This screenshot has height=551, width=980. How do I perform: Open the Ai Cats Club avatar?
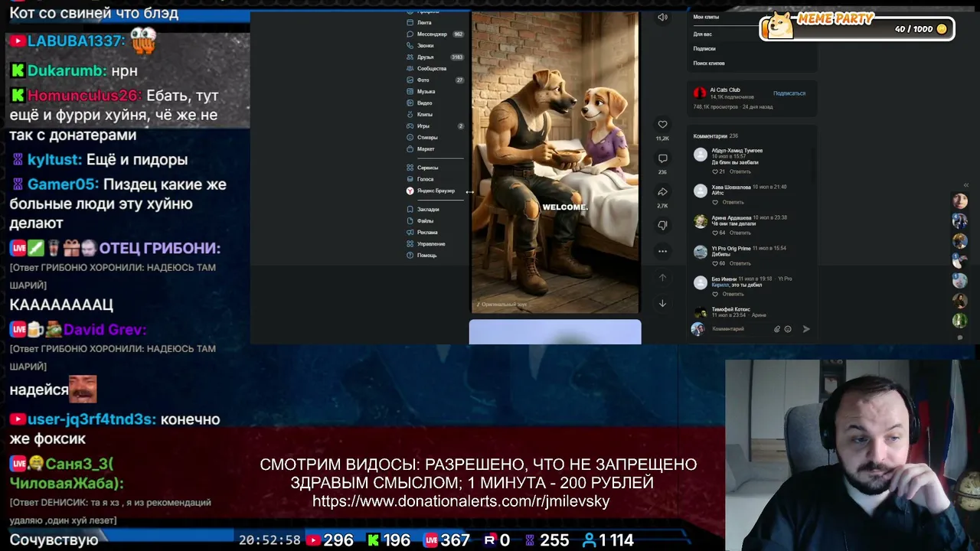(x=700, y=93)
